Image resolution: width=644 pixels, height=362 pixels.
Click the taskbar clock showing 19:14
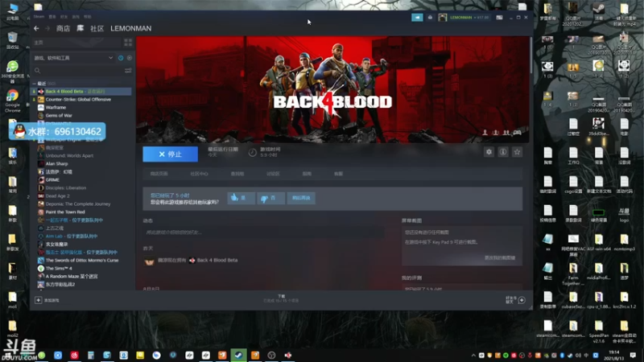click(613, 355)
